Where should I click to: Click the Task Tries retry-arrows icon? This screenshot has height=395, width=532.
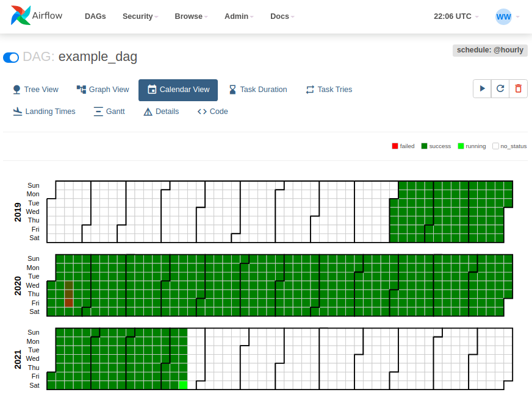tap(310, 90)
